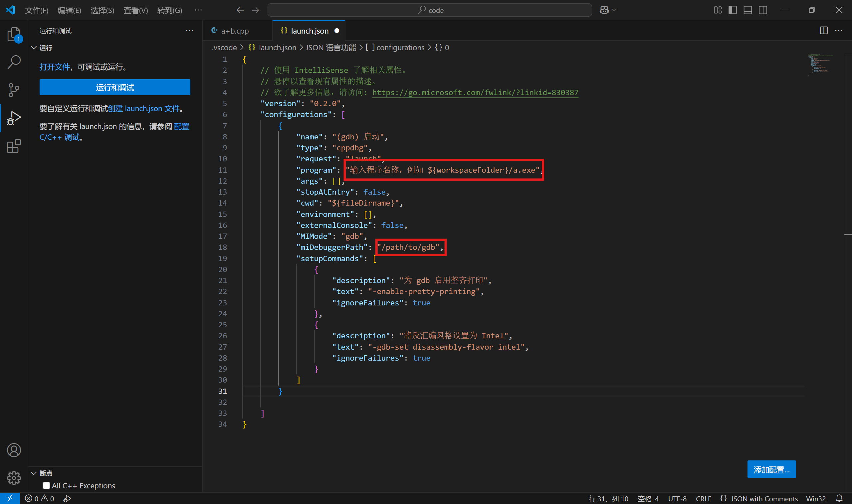
Task: Open the Source Control view icon
Action: pos(14,90)
